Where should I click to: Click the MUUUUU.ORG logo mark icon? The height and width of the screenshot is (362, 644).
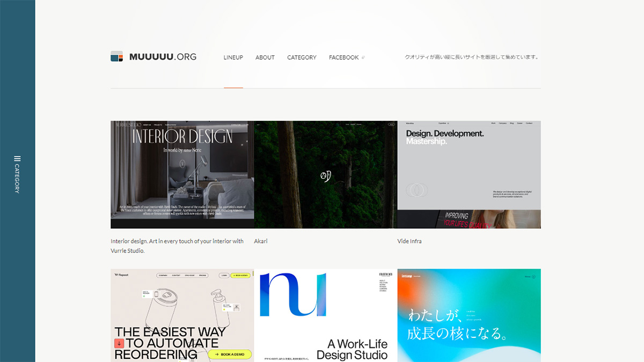point(116,56)
